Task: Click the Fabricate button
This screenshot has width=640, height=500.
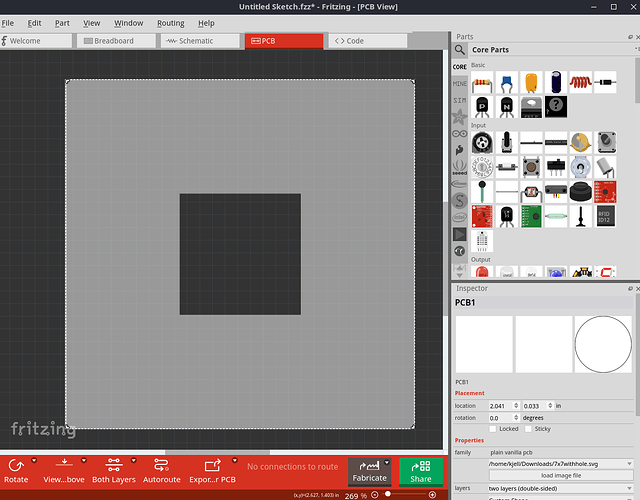Action: click(369, 471)
